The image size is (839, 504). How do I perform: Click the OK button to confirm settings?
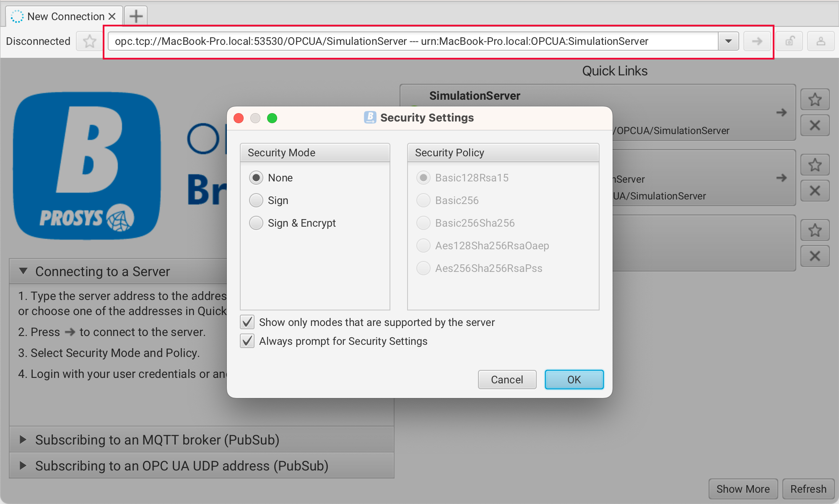pos(574,379)
